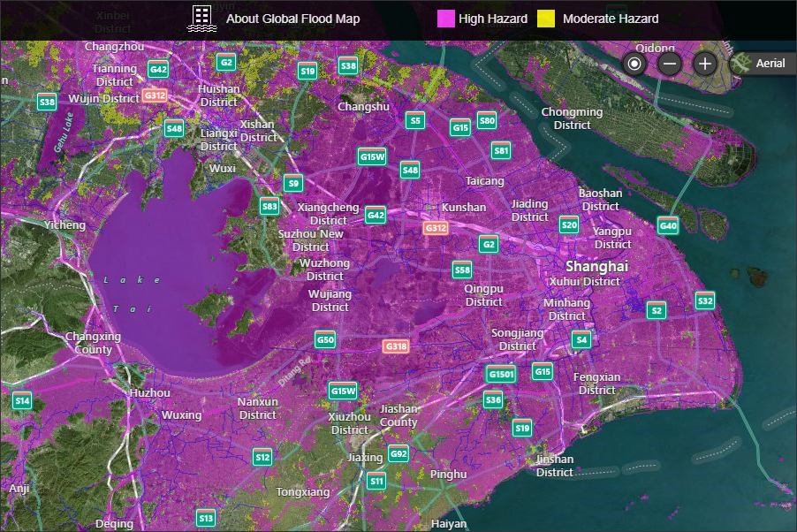Viewport: 797px width, 532px height.
Task: Zoom in using the plus button
Action: coord(704,64)
